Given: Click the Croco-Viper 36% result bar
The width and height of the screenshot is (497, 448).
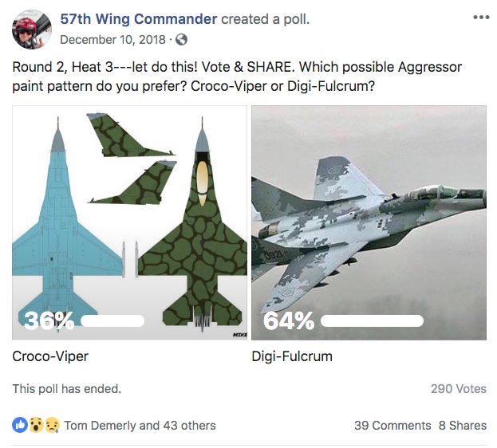Looking at the screenshot, I should click(112, 321).
